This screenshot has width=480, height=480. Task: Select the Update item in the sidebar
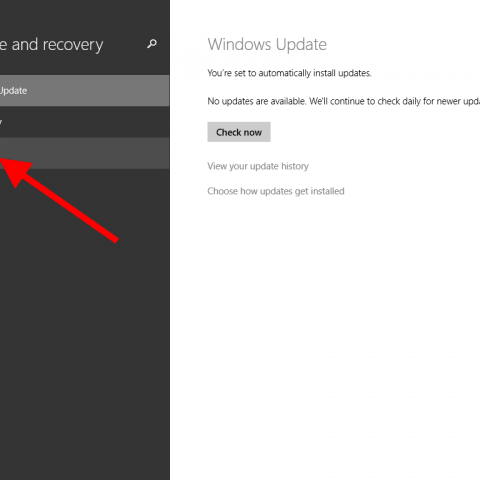[84, 91]
